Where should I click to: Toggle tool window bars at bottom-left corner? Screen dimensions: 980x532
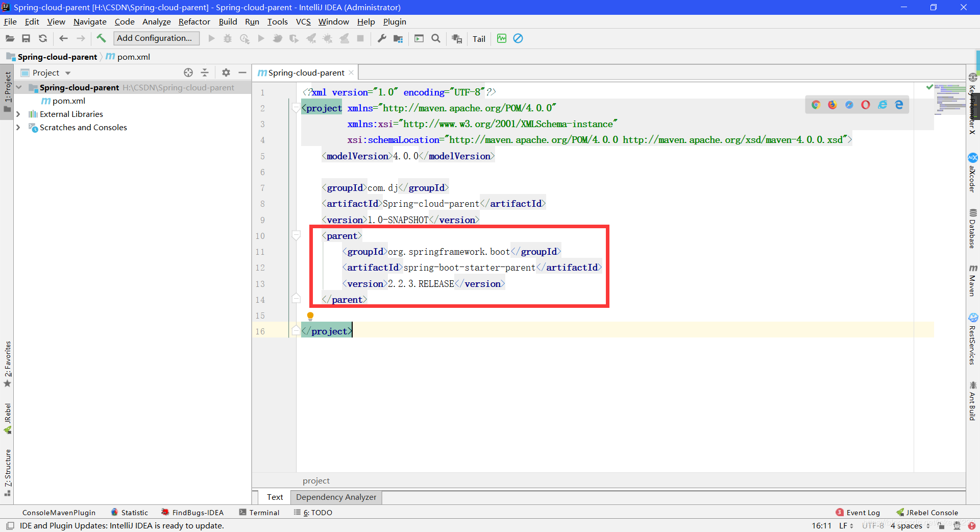click(10, 525)
